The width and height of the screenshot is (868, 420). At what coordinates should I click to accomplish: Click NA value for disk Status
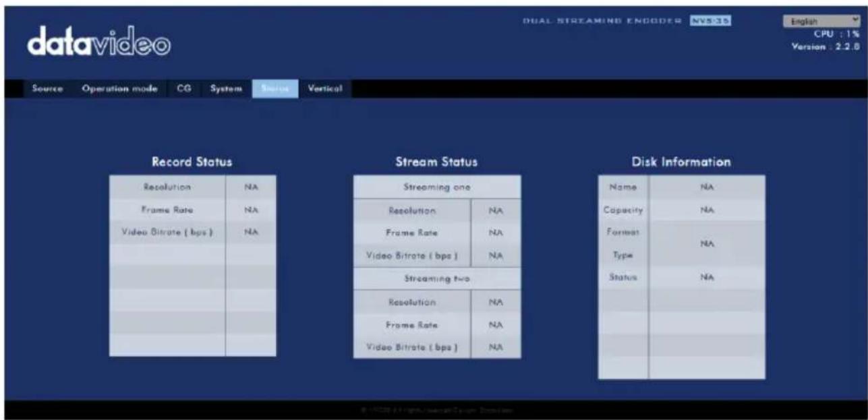[707, 278]
